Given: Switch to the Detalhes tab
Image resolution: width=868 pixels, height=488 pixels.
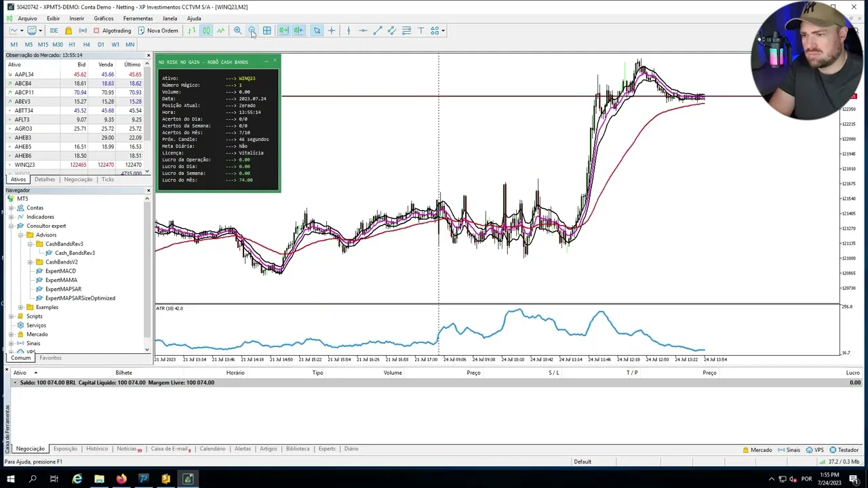Looking at the screenshot, I should click(x=45, y=180).
